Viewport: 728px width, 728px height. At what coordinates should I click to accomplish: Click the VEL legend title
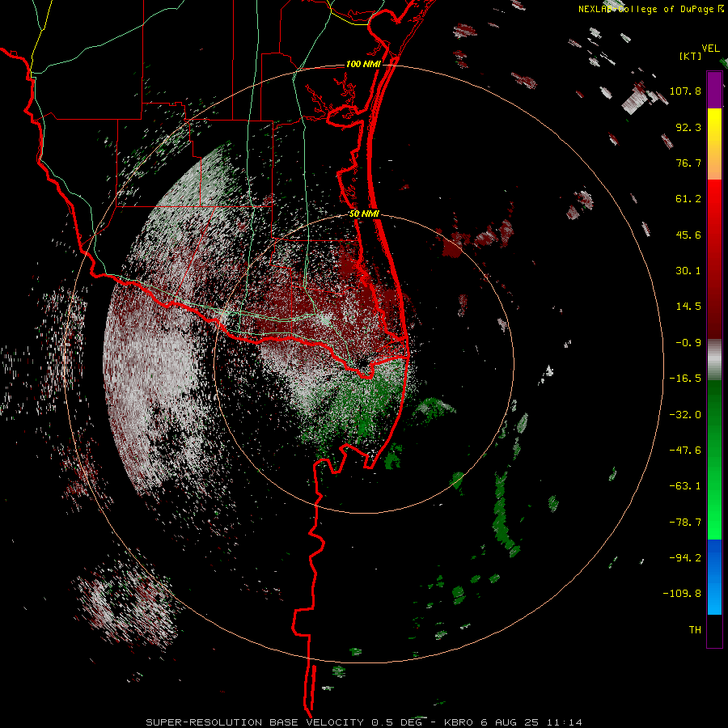(710, 49)
